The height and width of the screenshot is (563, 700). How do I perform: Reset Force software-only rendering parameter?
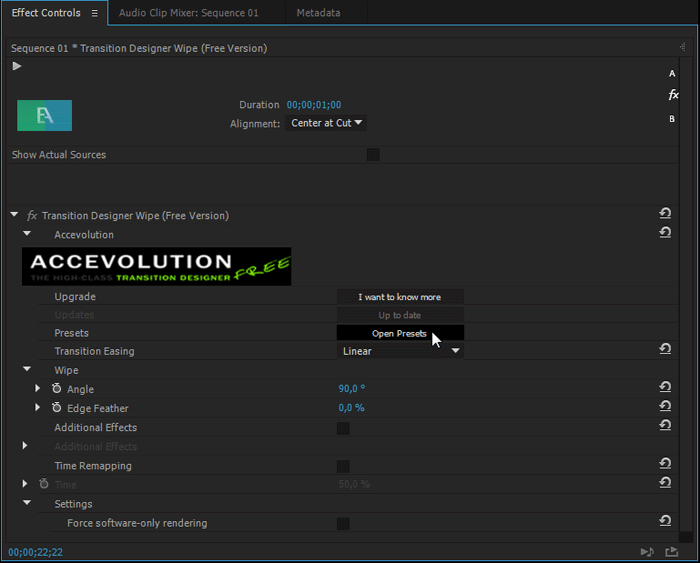click(665, 521)
